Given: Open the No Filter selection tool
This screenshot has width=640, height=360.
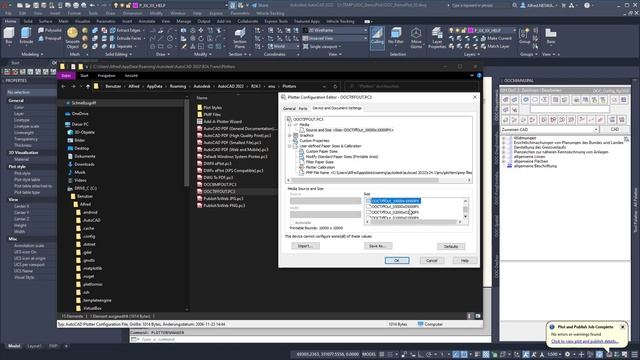Looking at the screenshot, I should pyautogui.click(x=396, y=36).
